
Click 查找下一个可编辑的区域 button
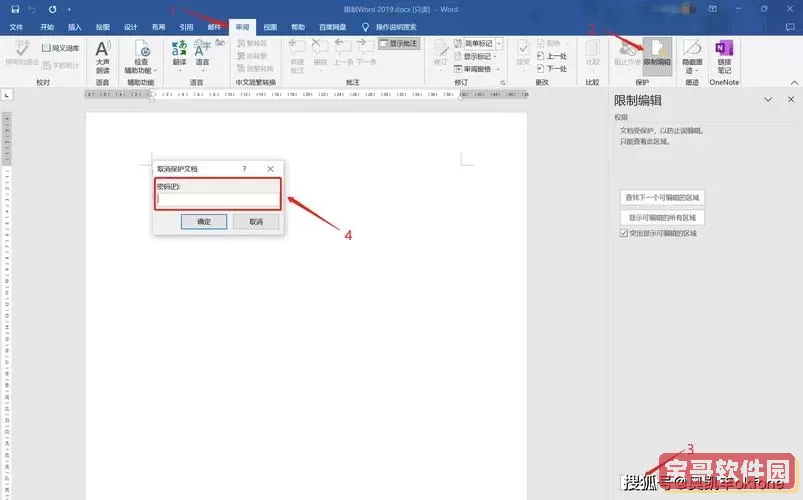(x=662, y=197)
